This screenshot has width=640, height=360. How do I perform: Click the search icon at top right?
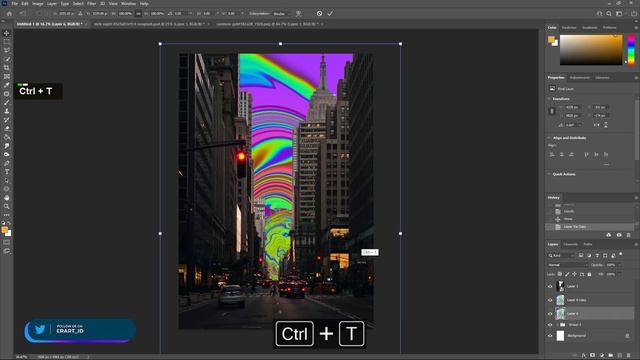[609, 13]
